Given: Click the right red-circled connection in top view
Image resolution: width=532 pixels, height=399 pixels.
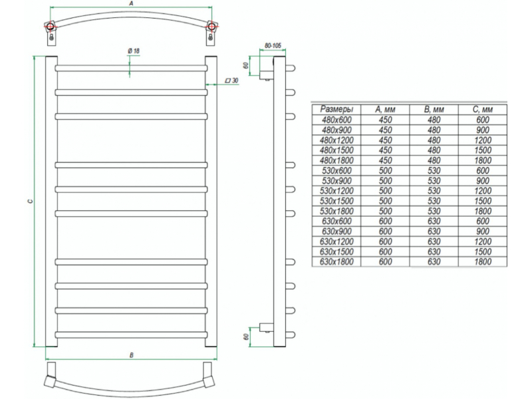Looking at the screenshot, I should (211, 26).
